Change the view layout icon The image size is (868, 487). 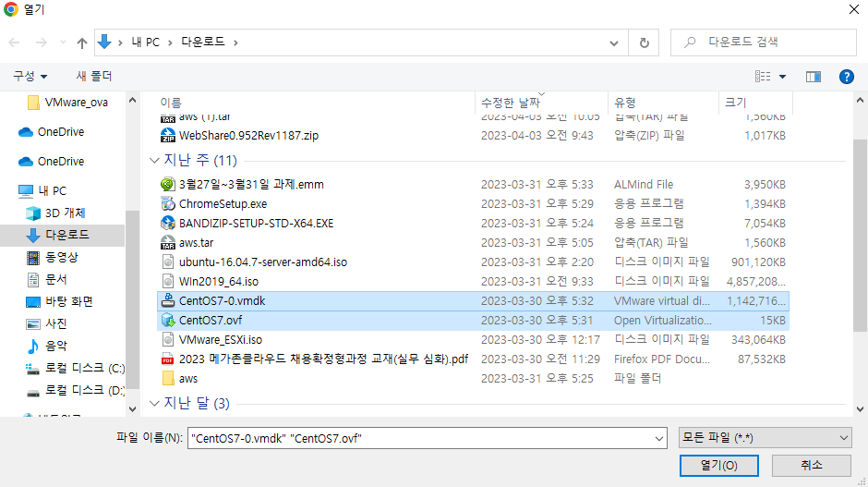(762, 77)
